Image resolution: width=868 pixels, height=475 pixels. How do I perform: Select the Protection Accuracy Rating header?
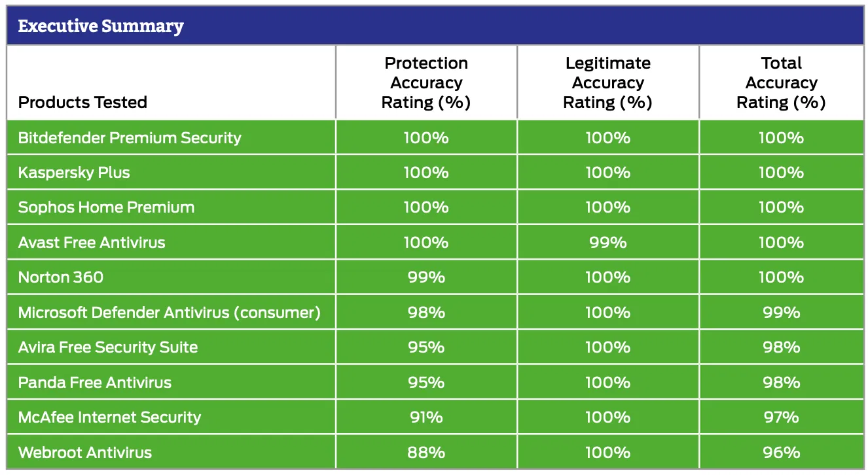(426, 83)
